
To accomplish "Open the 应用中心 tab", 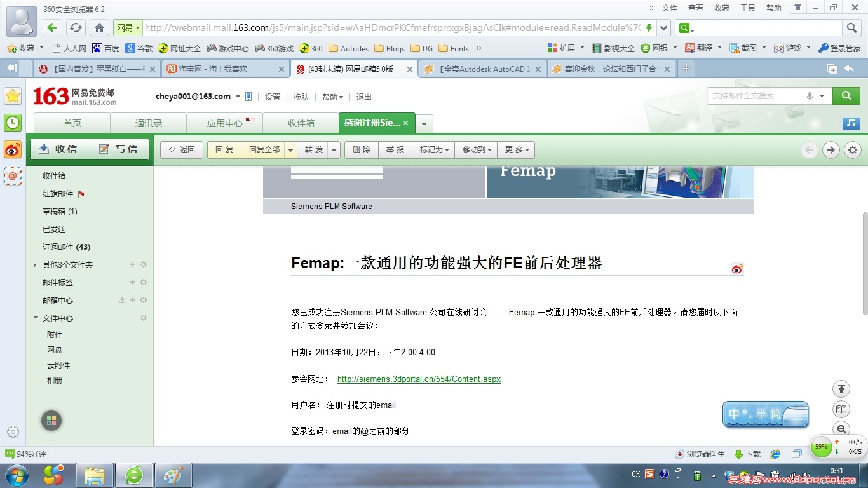I will [x=225, y=123].
